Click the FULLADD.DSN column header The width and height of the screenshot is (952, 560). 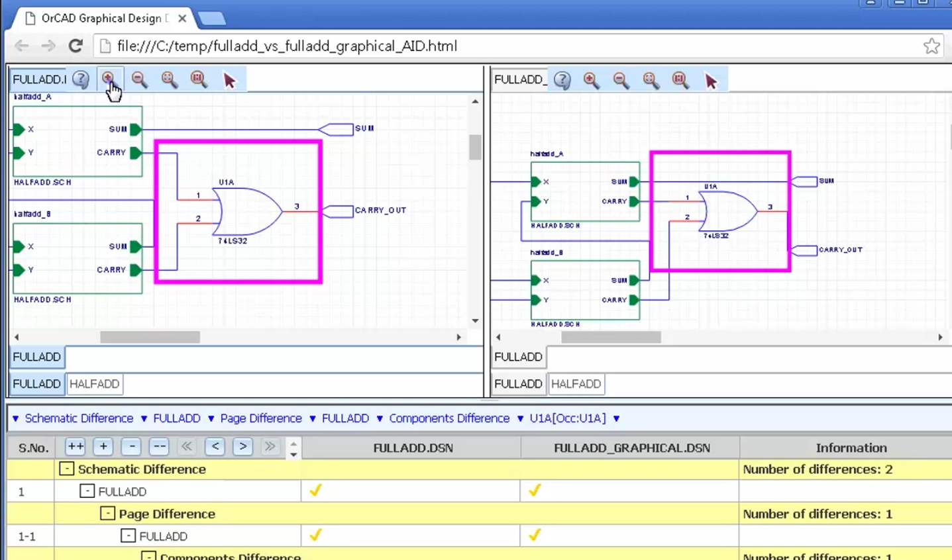point(413,447)
